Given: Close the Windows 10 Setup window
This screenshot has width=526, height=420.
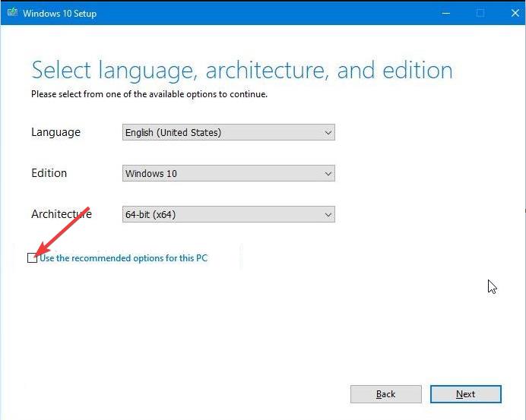Looking at the screenshot, I should (x=515, y=14).
